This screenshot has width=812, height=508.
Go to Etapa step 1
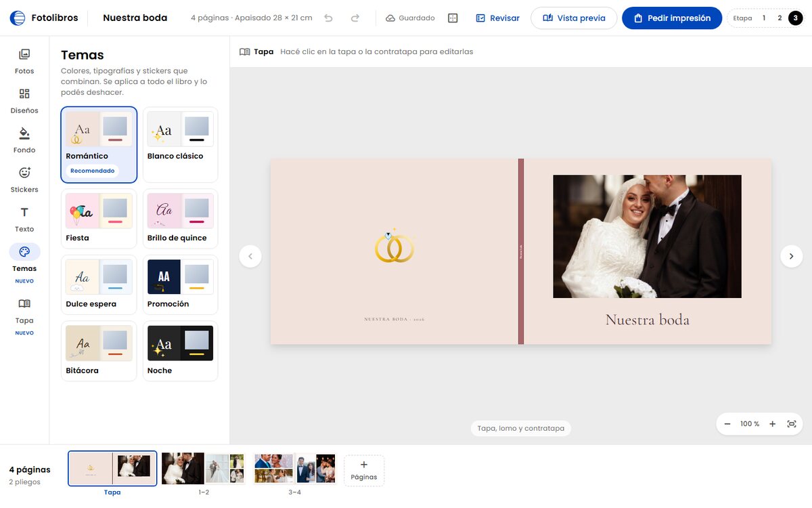[764, 18]
